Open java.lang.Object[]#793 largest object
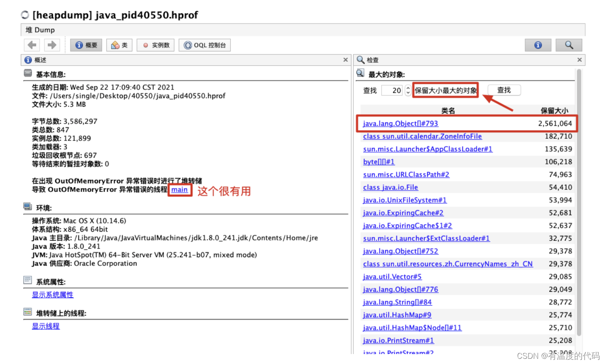 (x=400, y=123)
